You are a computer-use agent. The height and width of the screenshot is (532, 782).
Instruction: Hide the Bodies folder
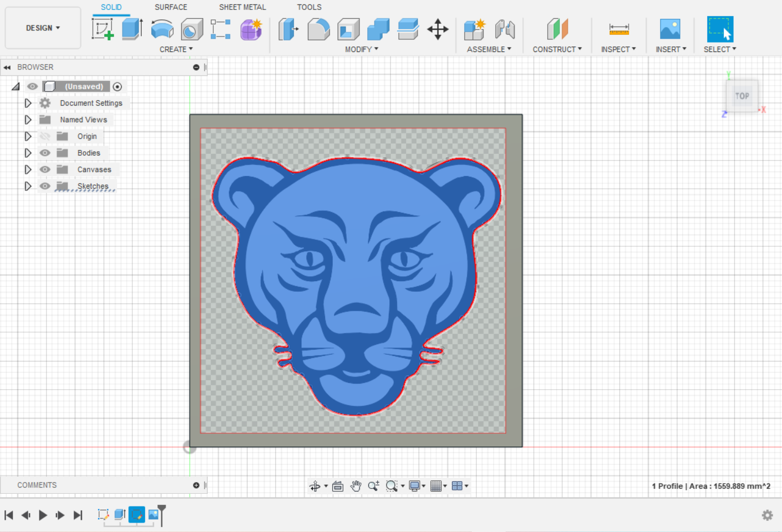click(45, 153)
